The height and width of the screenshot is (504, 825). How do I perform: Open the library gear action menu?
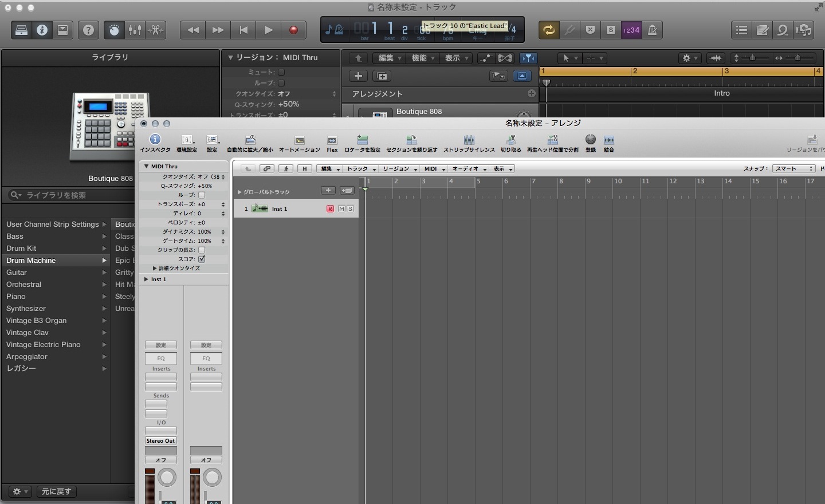20,491
